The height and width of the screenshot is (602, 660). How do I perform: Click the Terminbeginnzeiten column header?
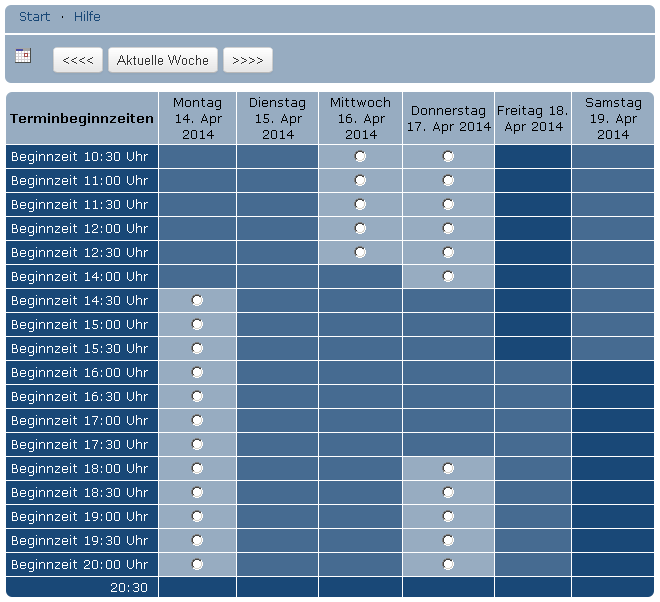[x=82, y=119]
